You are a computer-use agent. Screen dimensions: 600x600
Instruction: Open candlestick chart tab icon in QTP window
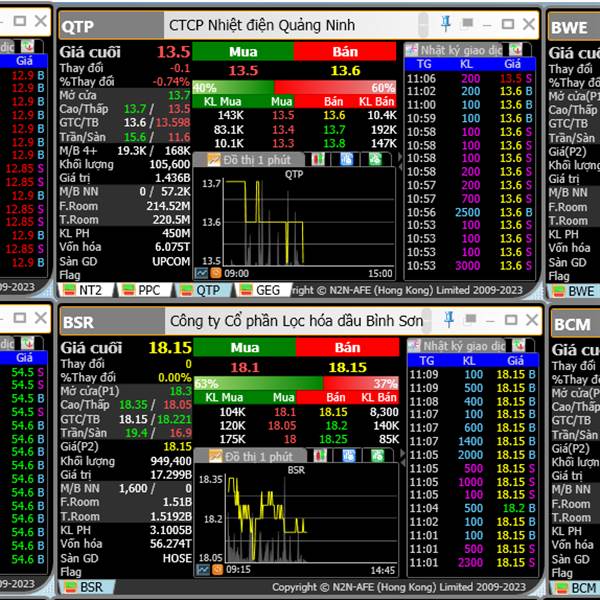point(318,159)
